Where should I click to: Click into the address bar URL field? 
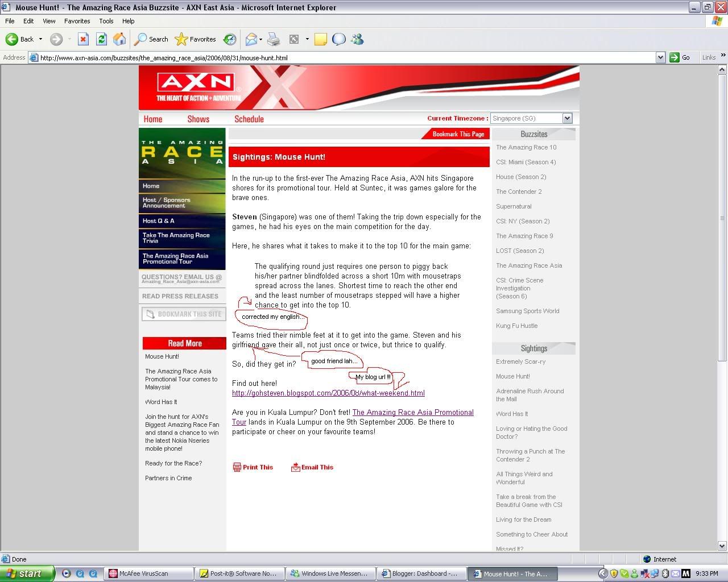(346, 57)
